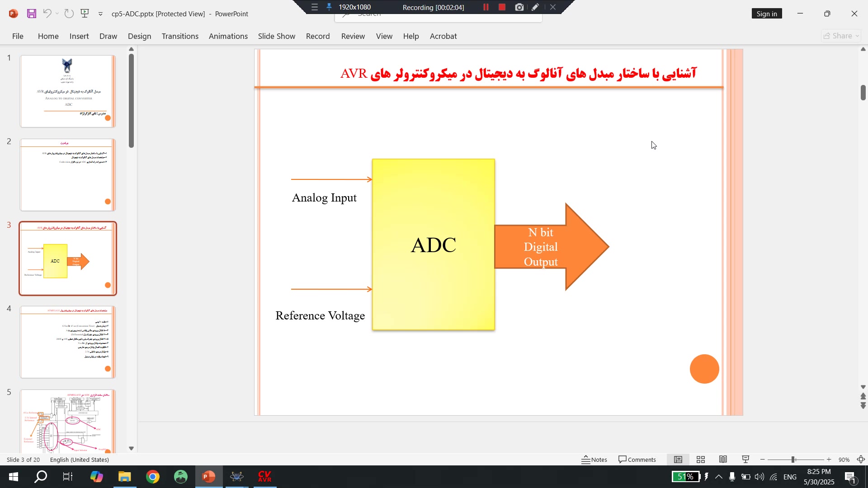Start the presentation from the beginning
This screenshot has height=488, width=868.
pos(85,14)
